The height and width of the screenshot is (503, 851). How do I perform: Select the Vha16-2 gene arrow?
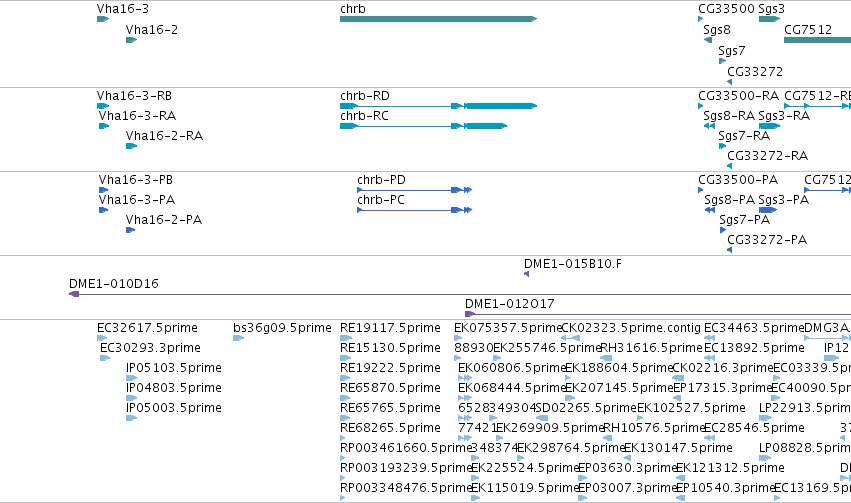(131, 40)
